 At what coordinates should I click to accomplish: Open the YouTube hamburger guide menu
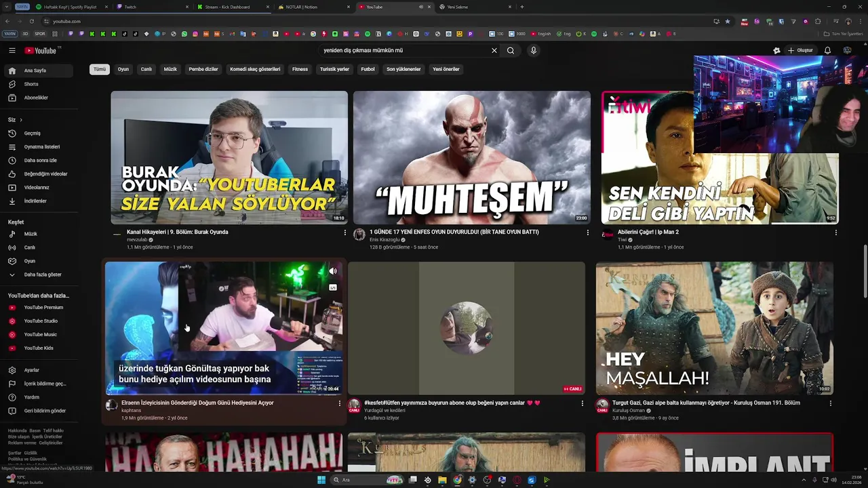[x=12, y=50]
